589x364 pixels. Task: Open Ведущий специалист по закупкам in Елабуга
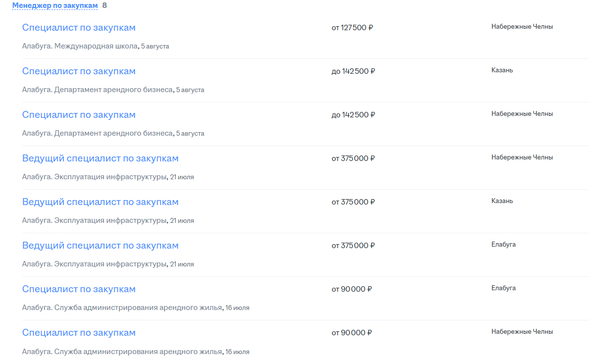pos(100,246)
